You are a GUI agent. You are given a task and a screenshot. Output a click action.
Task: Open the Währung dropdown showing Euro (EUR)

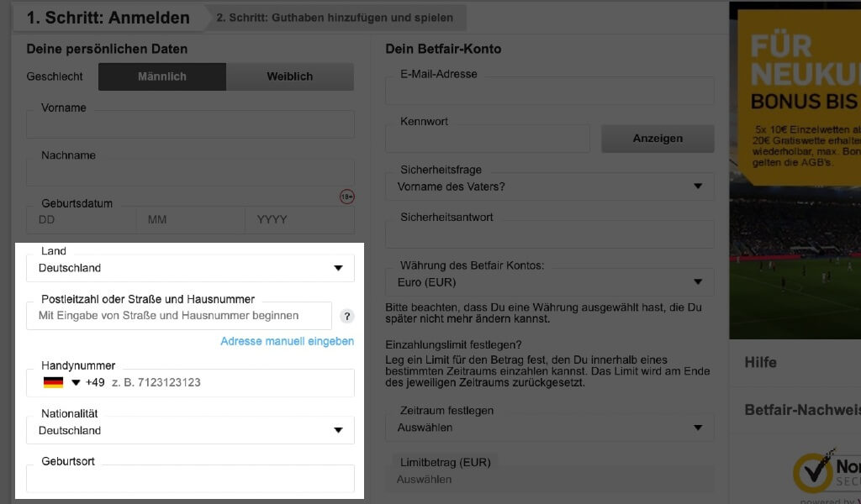pyautogui.click(x=550, y=282)
